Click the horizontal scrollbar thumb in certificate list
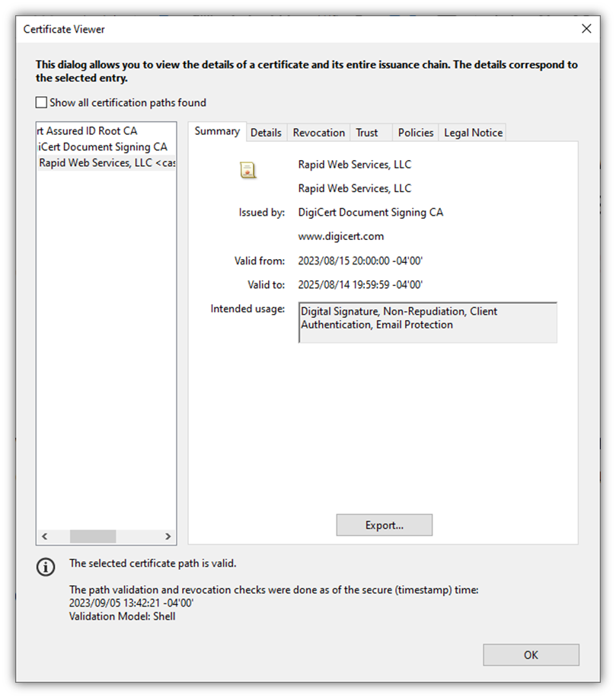Image resolution: width=616 pixels, height=698 pixels. click(x=93, y=536)
